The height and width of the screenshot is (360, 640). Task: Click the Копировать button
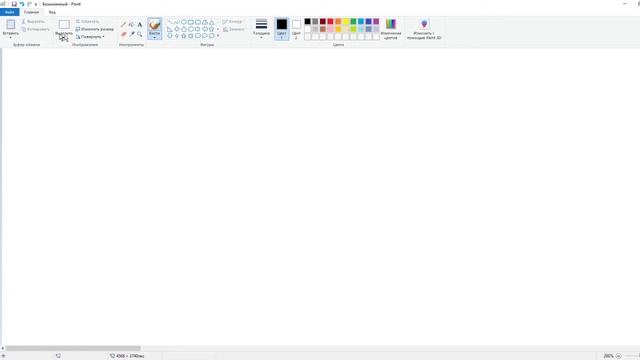coord(35,29)
